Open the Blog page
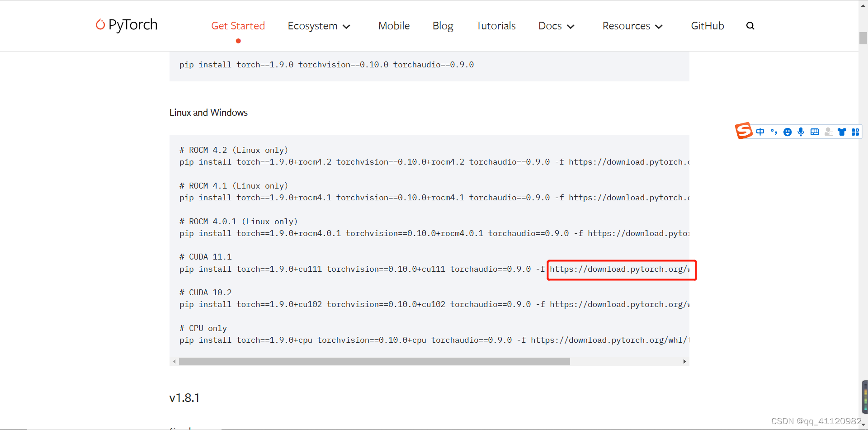The height and width of the screenshot is (430, 868). (443, 26)
